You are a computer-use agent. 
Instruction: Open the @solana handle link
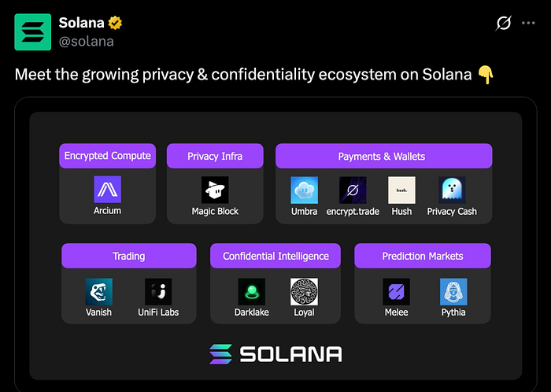click(87, 42)
